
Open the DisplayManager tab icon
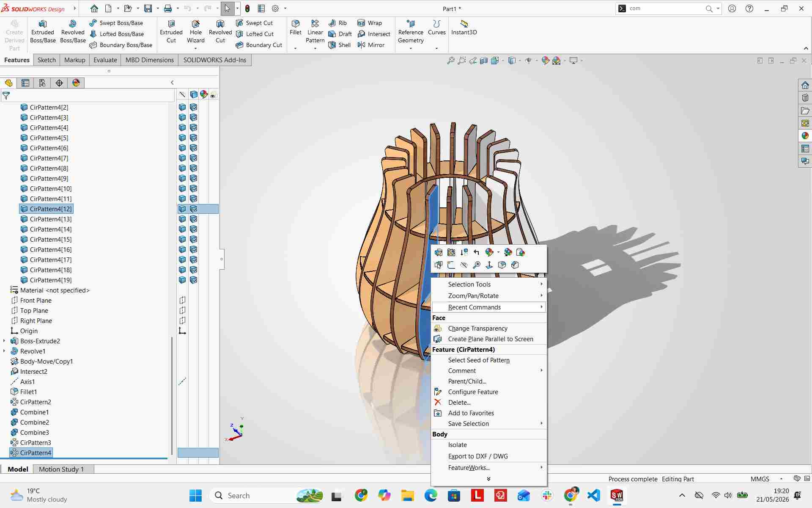point(76,83)
